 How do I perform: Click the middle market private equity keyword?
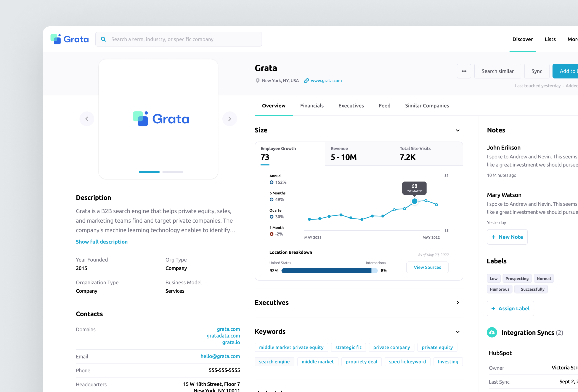[291, 347]
